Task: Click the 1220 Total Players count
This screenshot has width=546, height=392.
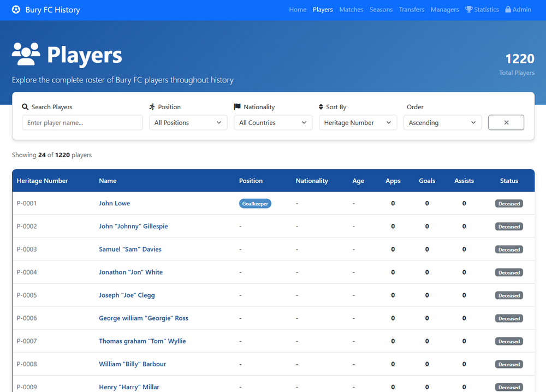Action: pos(520,59)
